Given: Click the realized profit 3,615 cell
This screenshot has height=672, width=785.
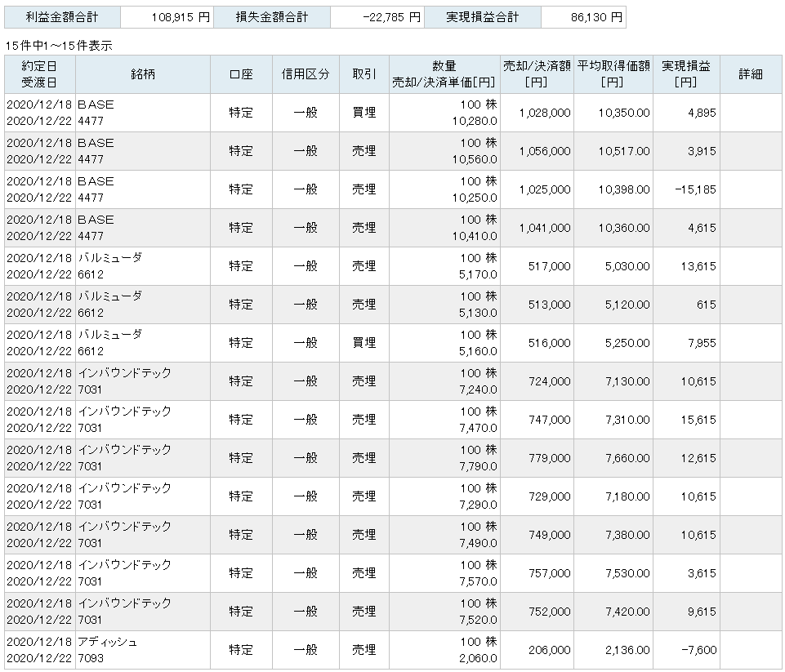Looking at the screenshot, I should [686, 573].
